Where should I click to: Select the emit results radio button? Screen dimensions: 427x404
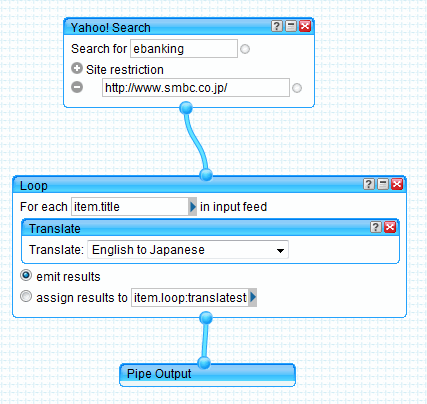click(x=26, y=276)
